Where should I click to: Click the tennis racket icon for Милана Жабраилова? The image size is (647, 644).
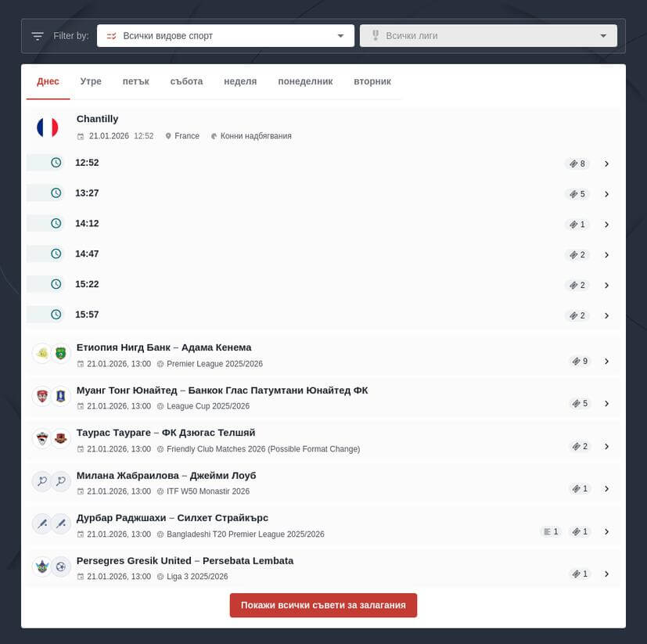click(x=41, y=481)
